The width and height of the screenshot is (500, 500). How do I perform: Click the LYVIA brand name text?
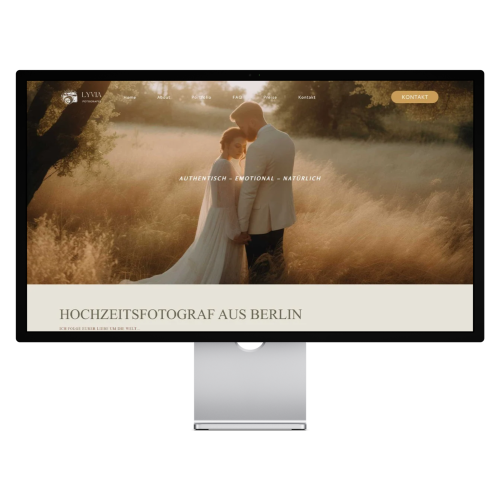click(x=92, y=95)
